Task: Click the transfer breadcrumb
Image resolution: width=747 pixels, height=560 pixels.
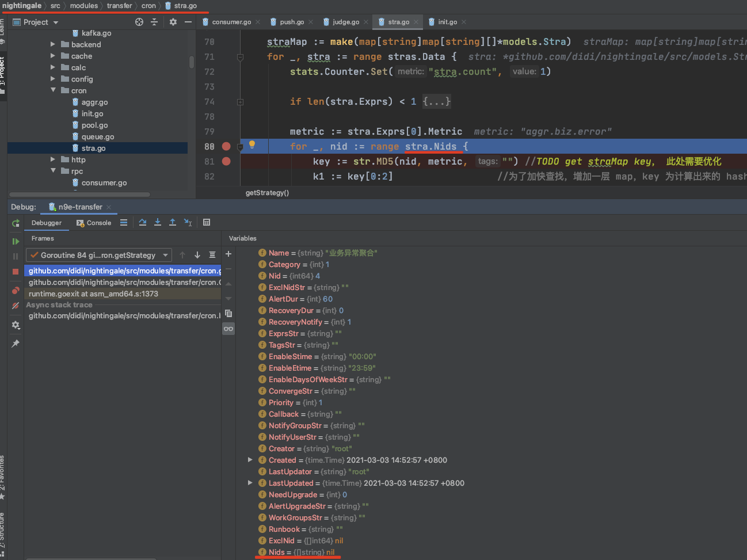Action: pyautogui.click(x=119, y=6)
